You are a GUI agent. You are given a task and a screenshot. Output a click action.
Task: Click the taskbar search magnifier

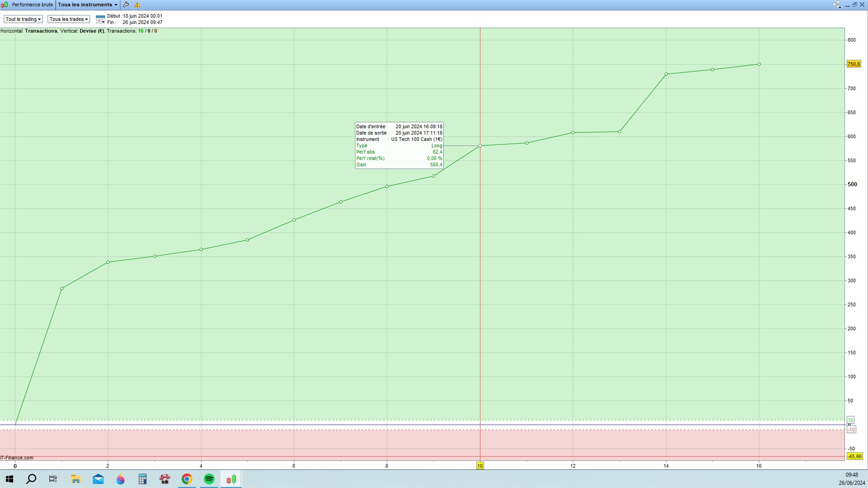(x=31, y=479)
